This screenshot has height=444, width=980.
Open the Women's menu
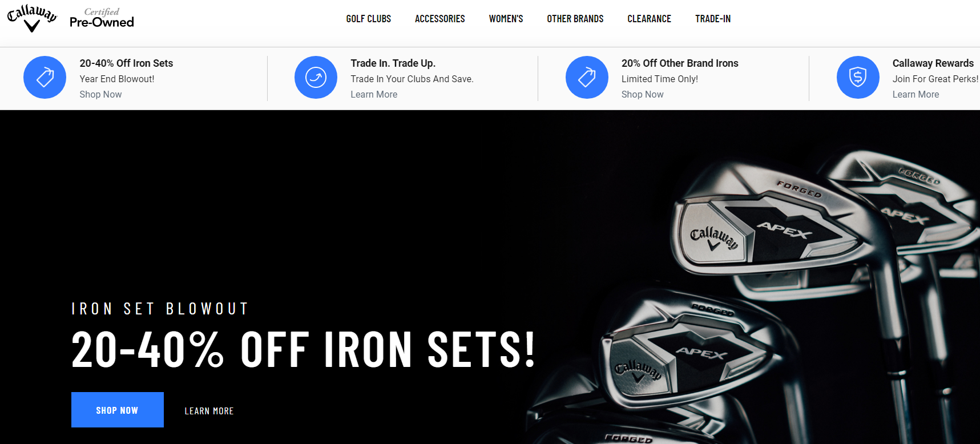506,19
